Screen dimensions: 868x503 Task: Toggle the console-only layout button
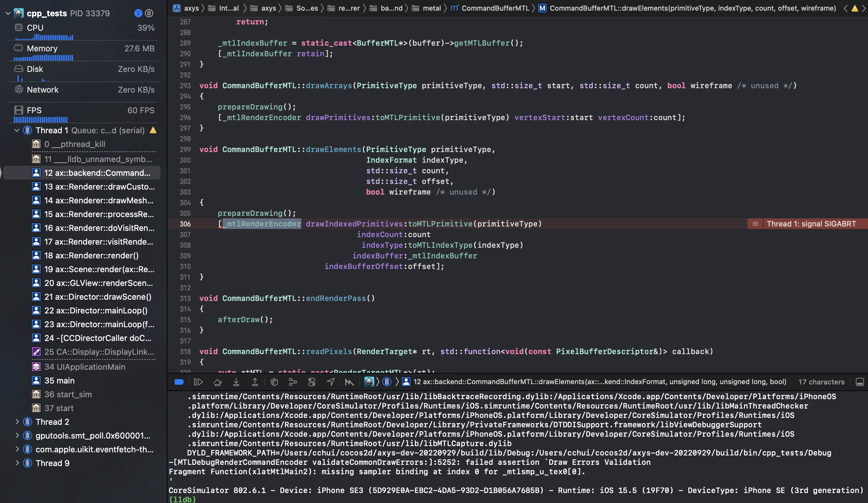(860, 382)
